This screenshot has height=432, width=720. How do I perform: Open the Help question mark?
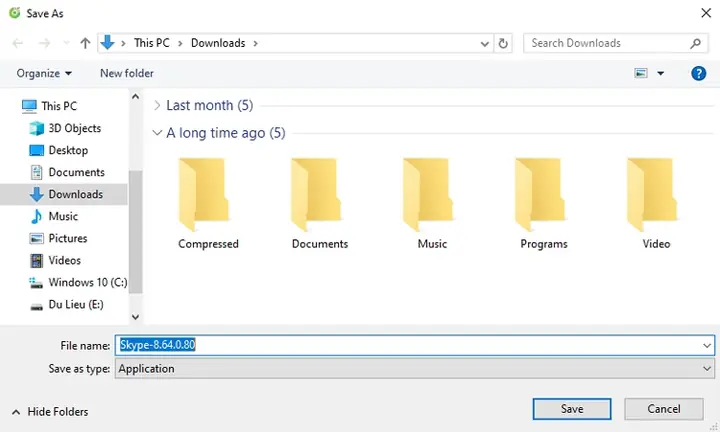[698, 73]
